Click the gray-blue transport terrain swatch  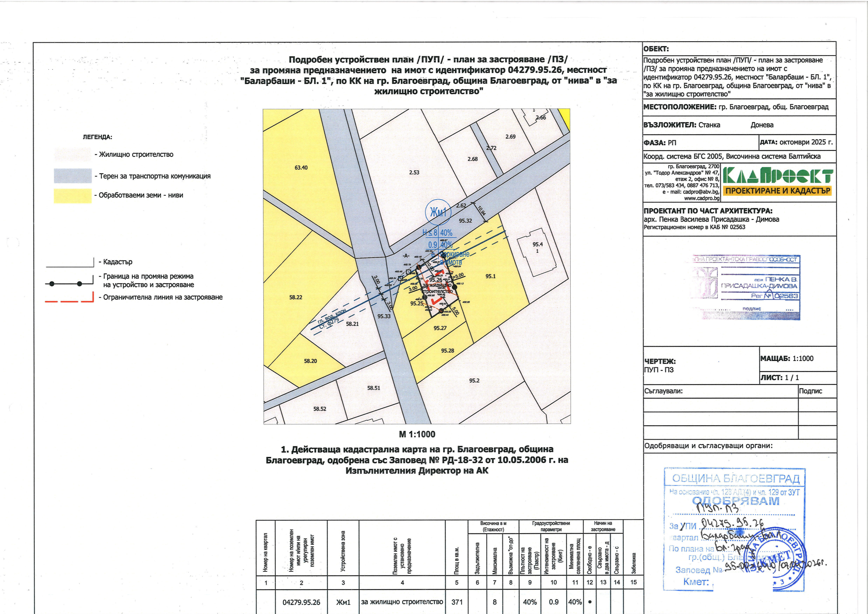[72, 176]
